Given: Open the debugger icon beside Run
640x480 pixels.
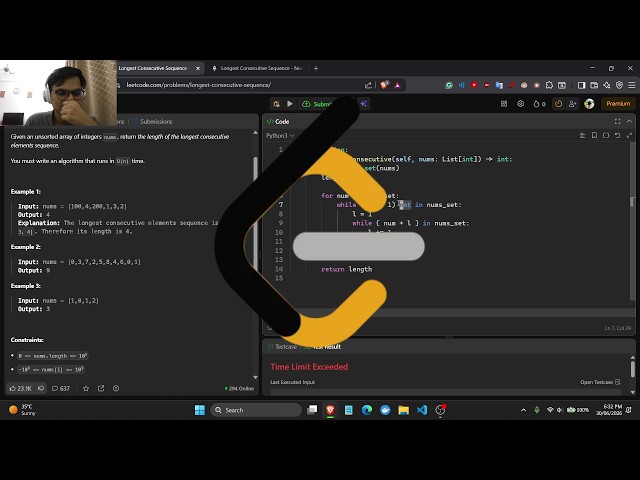Looking at the screenshot, I should pos(276,104).
